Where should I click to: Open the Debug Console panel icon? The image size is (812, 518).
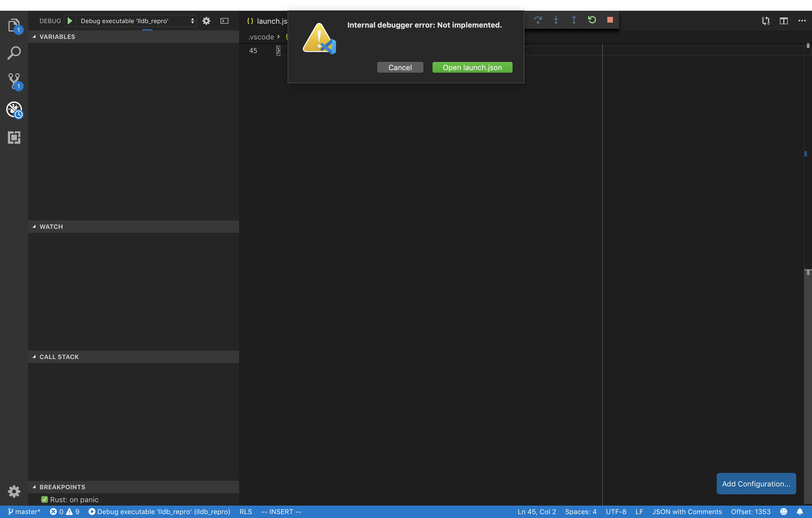coord(225,21)
